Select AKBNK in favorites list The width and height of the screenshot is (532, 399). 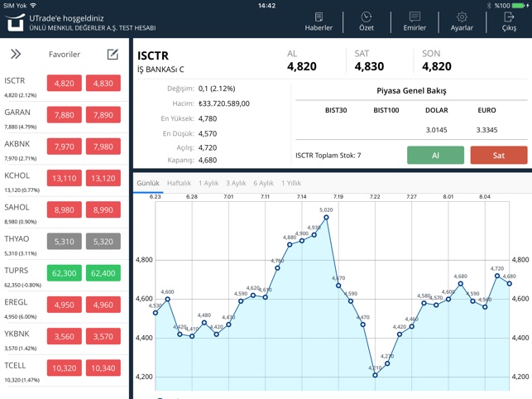(17, 144)
